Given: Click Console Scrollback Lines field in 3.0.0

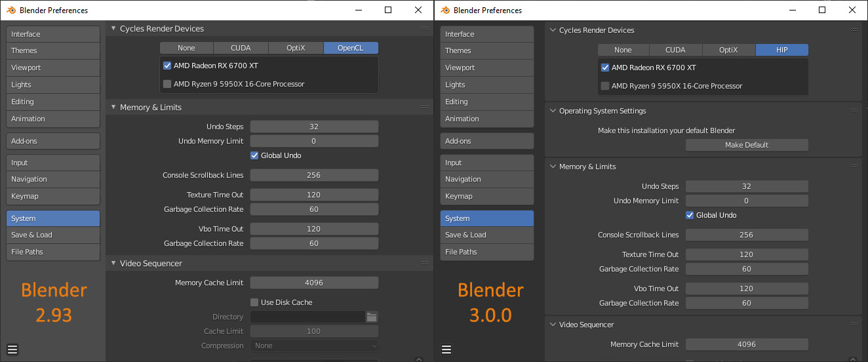Looking at the screenshot, I should coord(747,235).
